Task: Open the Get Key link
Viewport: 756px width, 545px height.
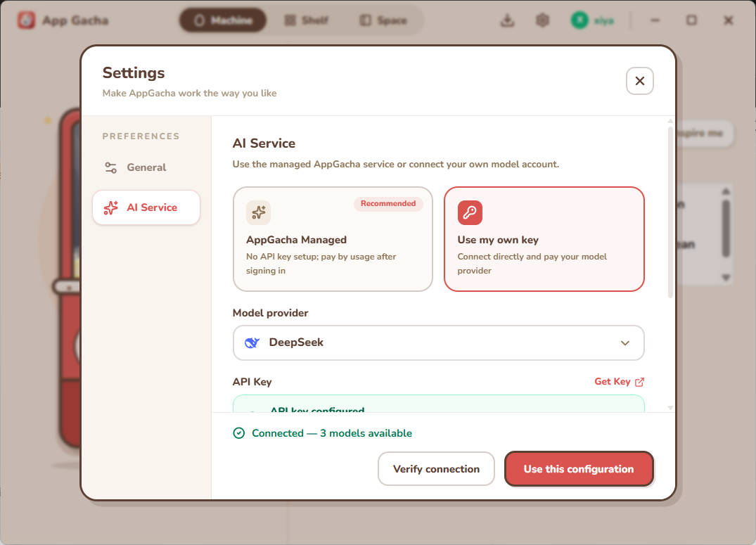Action: [619, 381]
